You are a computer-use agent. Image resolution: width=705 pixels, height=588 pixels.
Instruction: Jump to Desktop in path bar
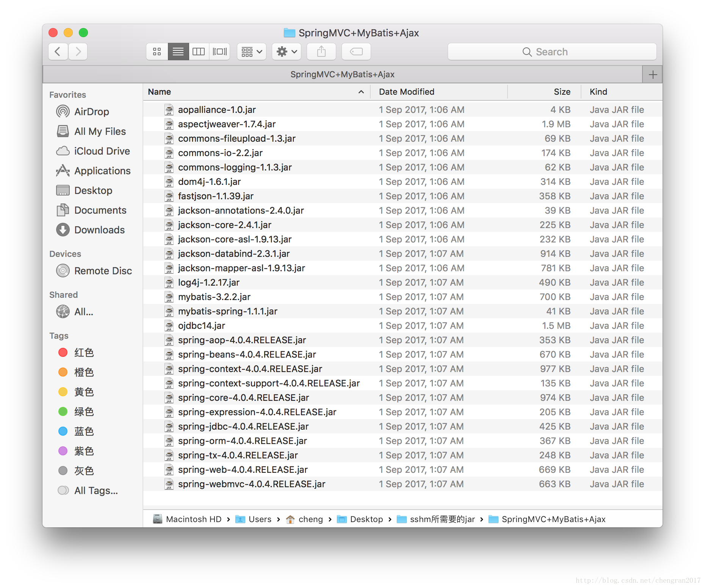360,519
